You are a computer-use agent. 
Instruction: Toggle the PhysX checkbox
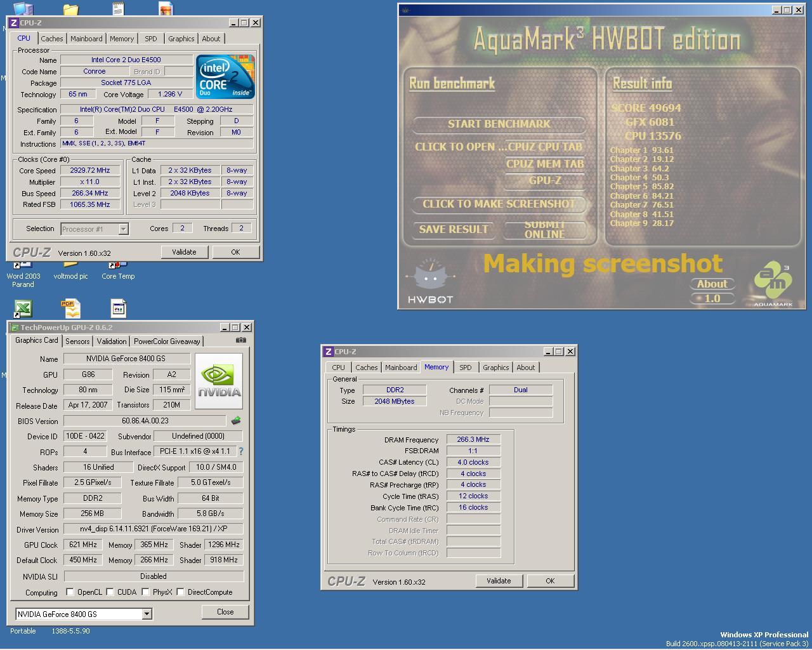[x=145, y=592]
